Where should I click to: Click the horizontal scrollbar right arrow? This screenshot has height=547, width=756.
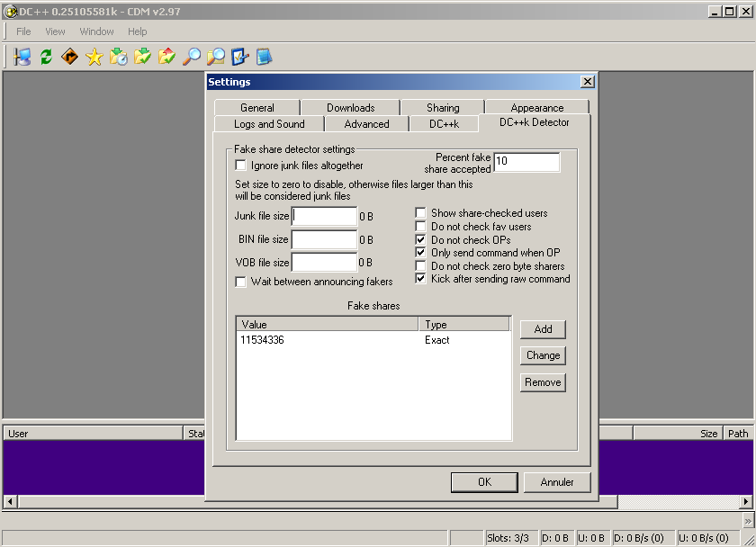[x=745, y=502]
